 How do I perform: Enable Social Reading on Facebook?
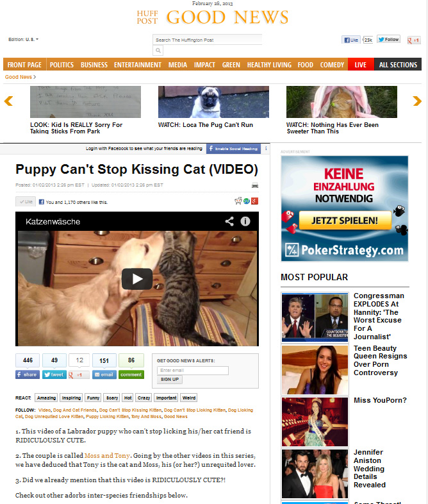[233, 149]
